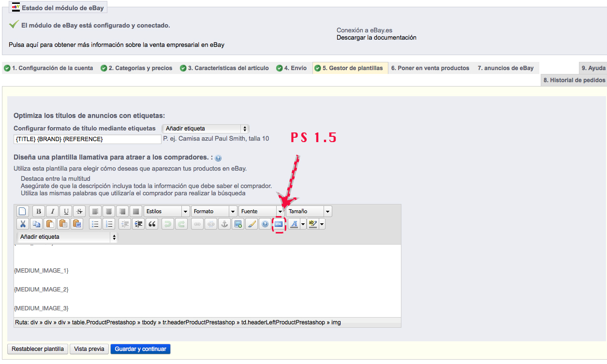
Task: Select tab 5. Gestor de plantillas
Action: click(x=350, y=68)
